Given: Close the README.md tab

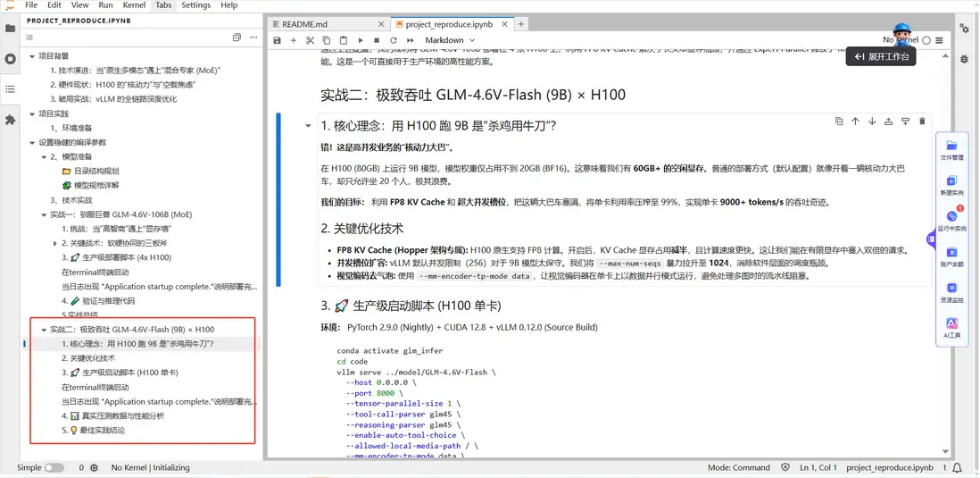Looking at the screenshot, I should pyautogui.click(x=381, y=24).
